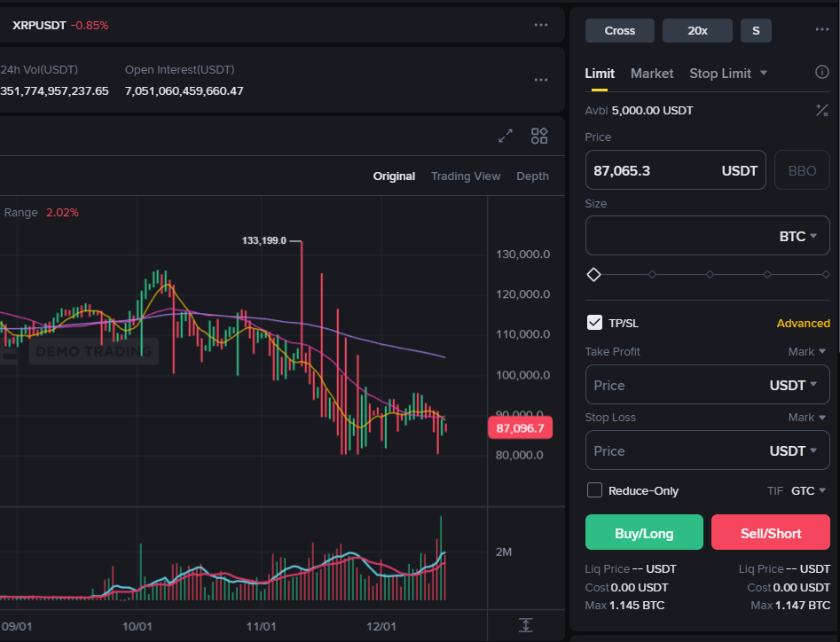The height and width of the screenshot is (642, 840).
Task: Open the order panel overflow menu
Action: click(822, 29)
